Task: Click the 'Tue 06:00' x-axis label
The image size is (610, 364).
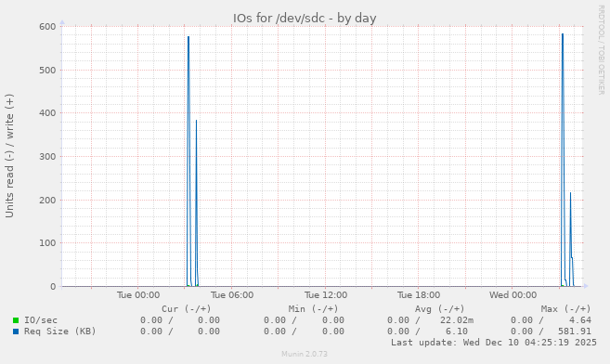Action: (232, 295)
